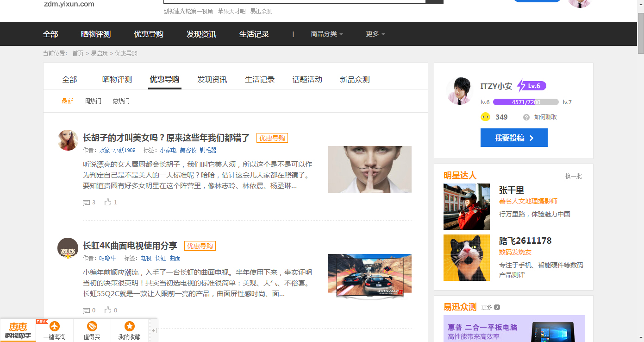Open the 如何赚取 help question-mark icon

(x=526, y=117)
